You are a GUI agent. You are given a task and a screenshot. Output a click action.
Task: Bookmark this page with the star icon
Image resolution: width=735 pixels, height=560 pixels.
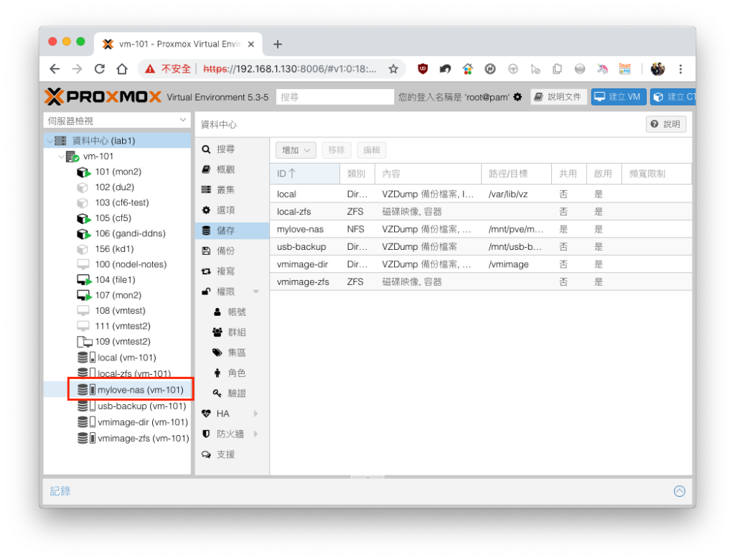click(x=393, y=69)
